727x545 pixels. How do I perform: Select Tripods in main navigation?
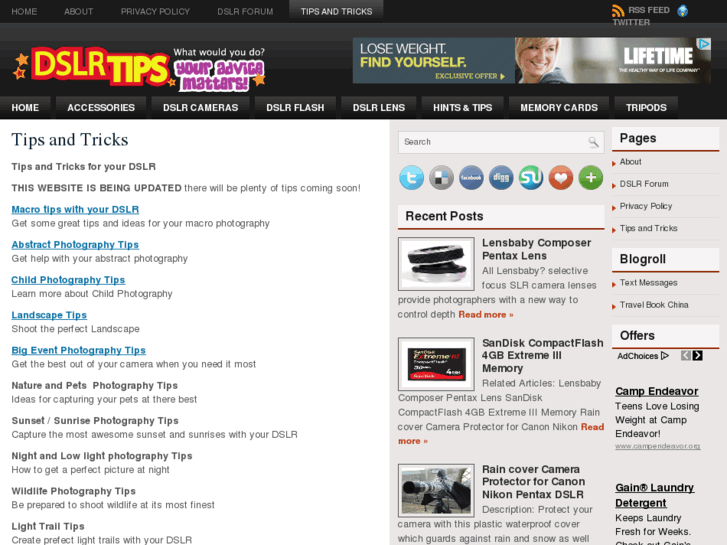(646, 108)
